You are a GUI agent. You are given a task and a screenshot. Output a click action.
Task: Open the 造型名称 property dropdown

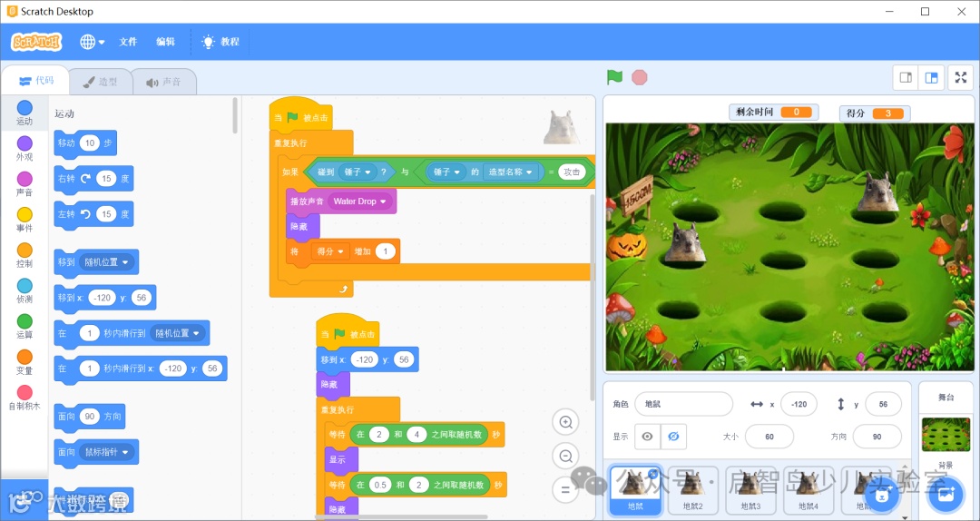pos(511,172)
